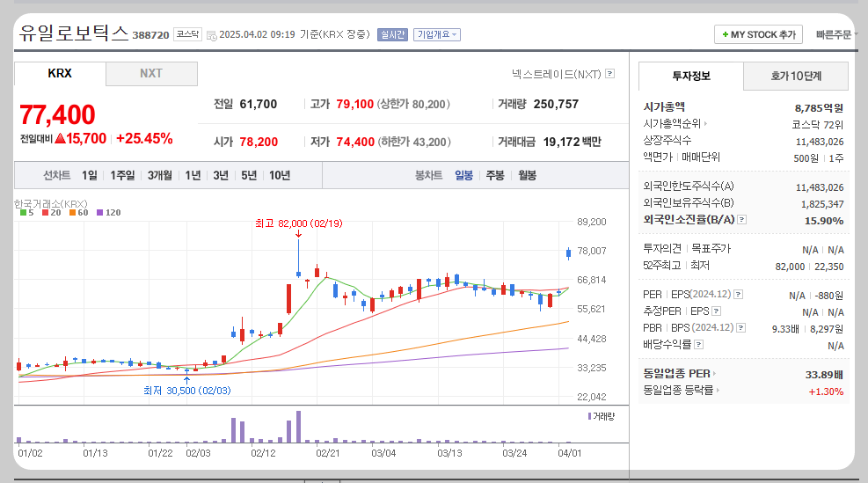Image resolution: width=868 pixels, height=483 pixels.
Task: Select 주봉 candlestick chart
Action: tap(495, 176)
